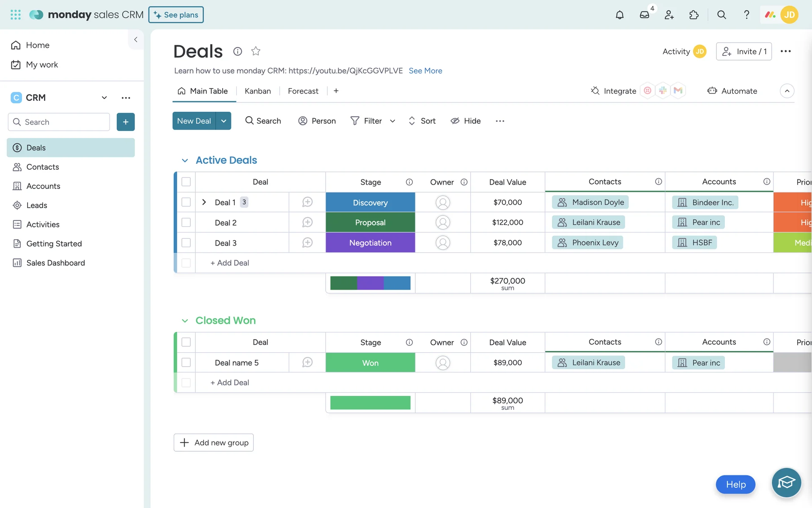Switch to the Kanban tab
Viewport: 812px width, 508px height.
(x=258, y=91)
